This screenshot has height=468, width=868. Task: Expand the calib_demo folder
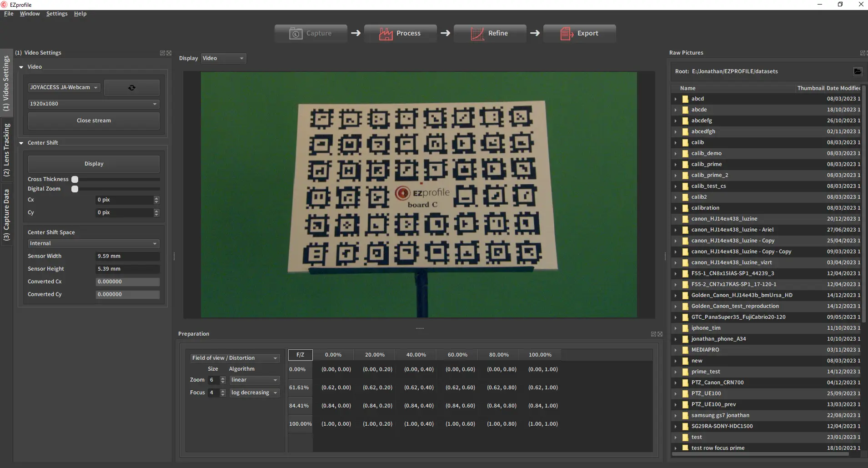pos(676,154)
